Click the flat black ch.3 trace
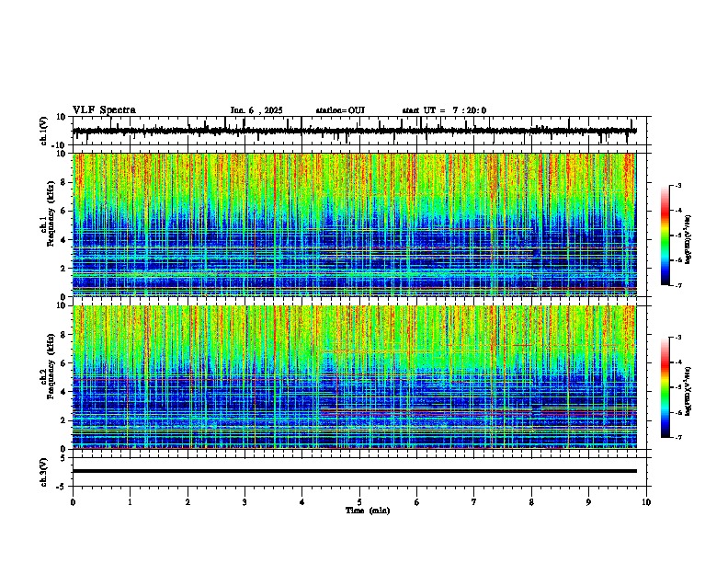This screenshot has height=563, width=728. point(354,471)
